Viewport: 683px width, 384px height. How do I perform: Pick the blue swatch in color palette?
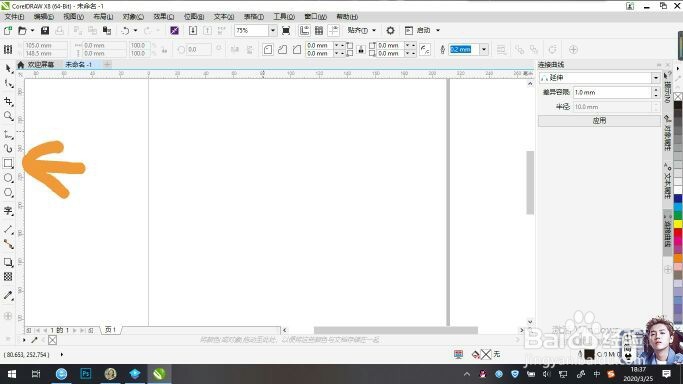tap(678, 199)
